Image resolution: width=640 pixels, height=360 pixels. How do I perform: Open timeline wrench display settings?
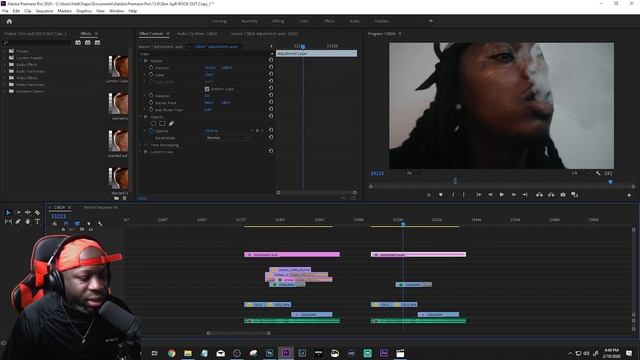click(x=100, y=224)
